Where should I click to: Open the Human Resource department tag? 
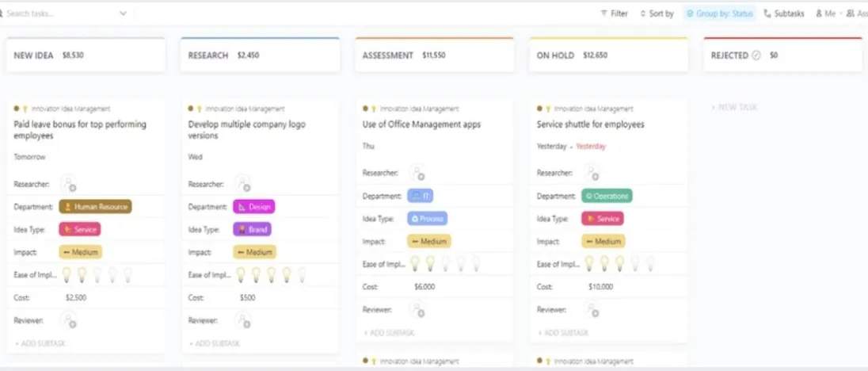[x=95, y=207]
